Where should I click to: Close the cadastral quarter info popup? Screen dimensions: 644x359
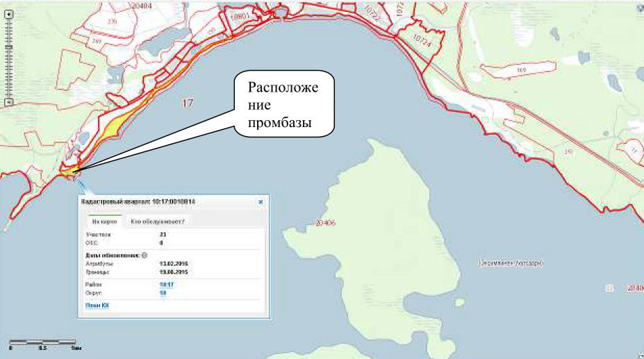(261, 202)
